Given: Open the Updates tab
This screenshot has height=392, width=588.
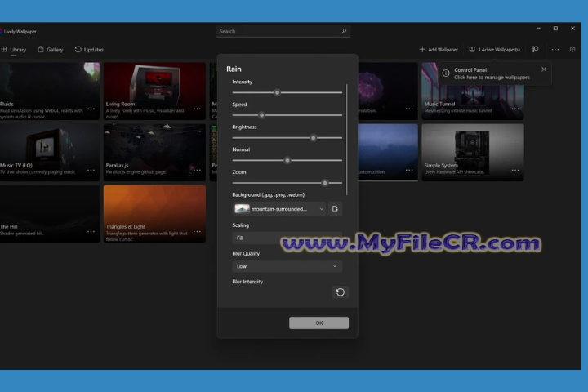Looking at the screenshot, I should (89, 50).
